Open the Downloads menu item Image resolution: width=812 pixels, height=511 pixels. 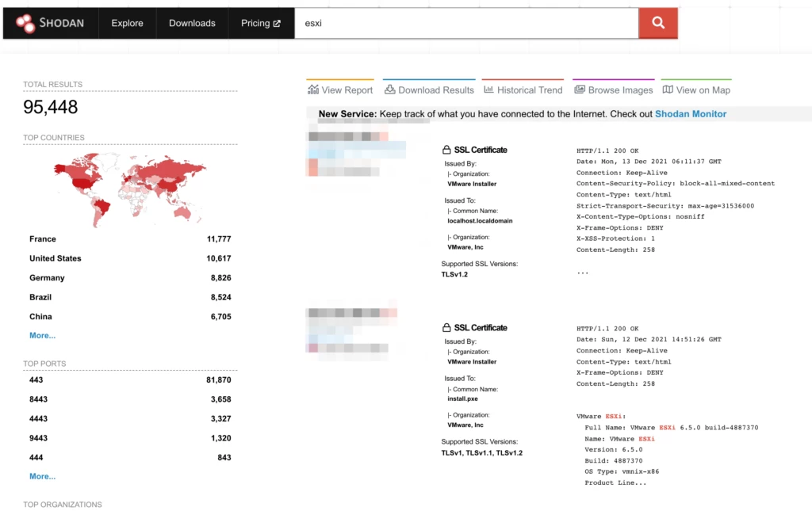tap(192, 23)
